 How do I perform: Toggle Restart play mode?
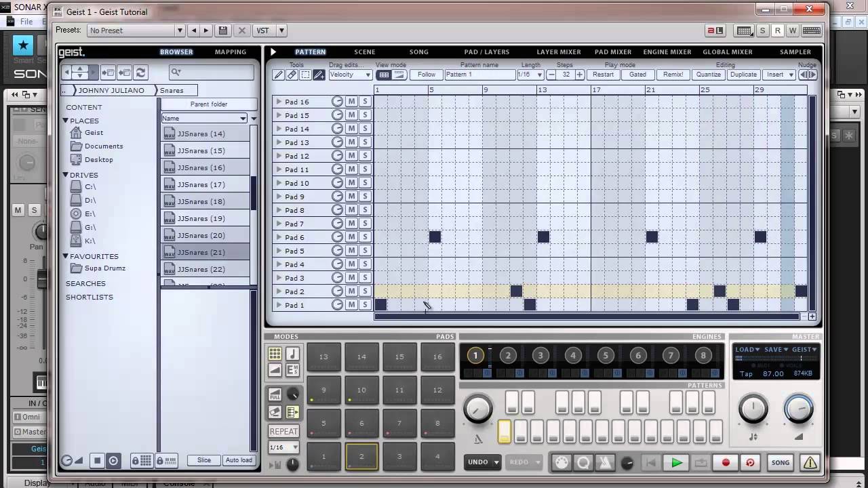pos(603,75)
